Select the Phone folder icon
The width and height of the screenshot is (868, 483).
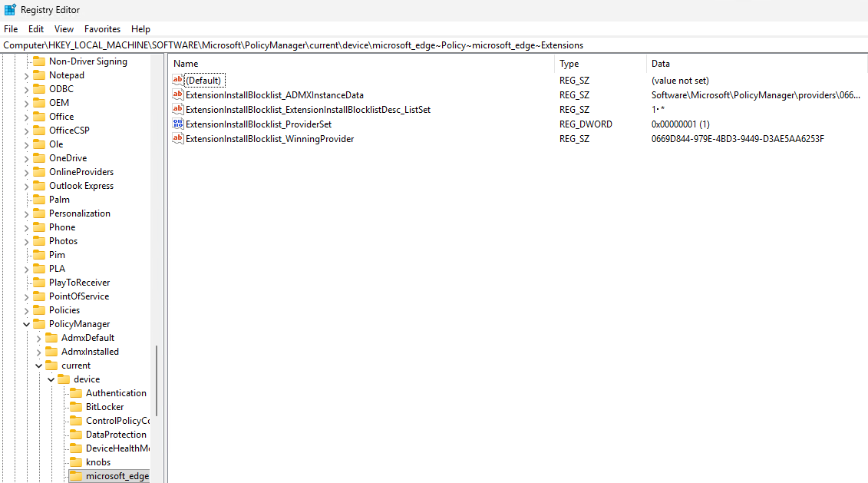[39, 227]
